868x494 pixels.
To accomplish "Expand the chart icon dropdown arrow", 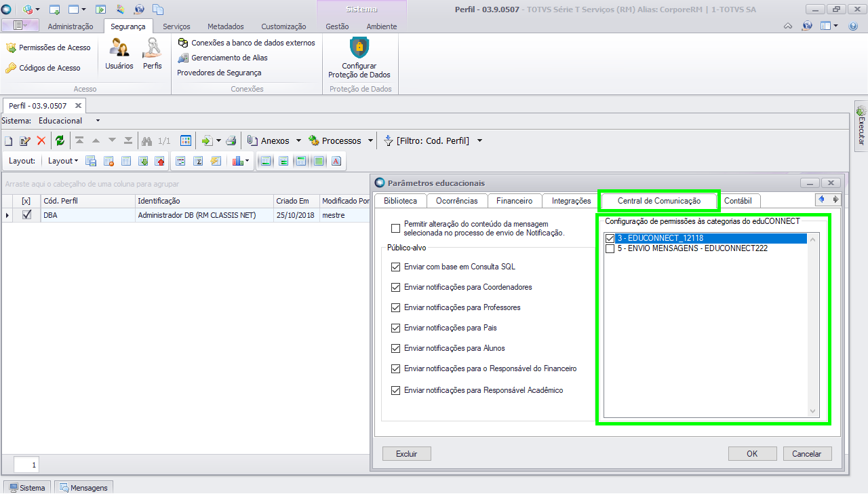I will (x=248, y=161).
